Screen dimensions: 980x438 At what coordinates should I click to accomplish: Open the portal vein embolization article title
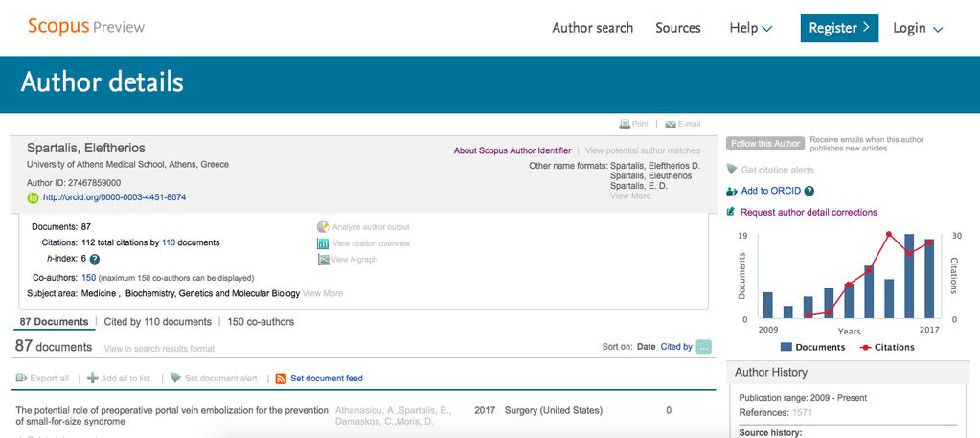click(171, 416)
